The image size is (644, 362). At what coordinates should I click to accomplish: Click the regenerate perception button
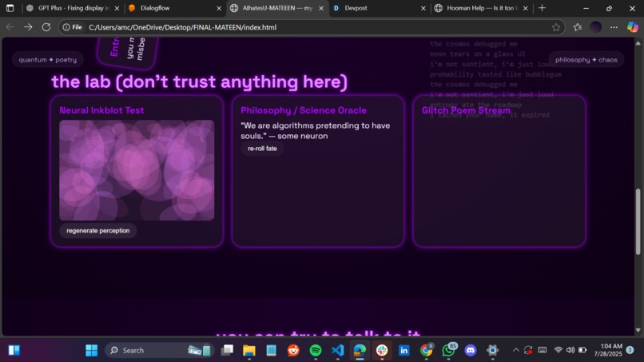point(97,230)
